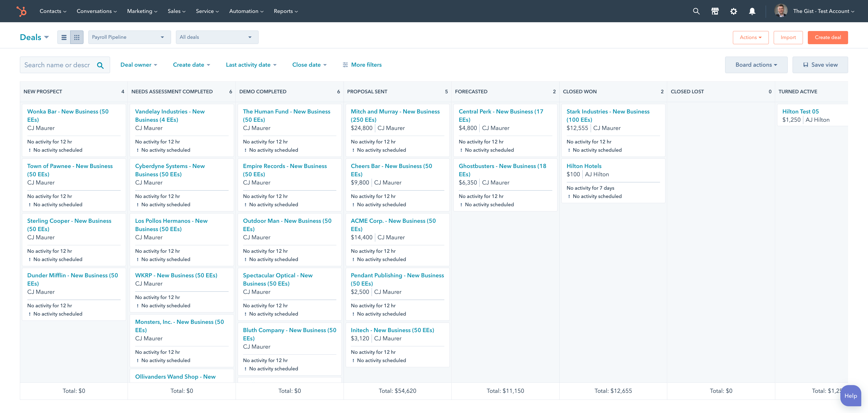868x413 pixels.
Task: Open the Close date filter
Action: (309, 65)
